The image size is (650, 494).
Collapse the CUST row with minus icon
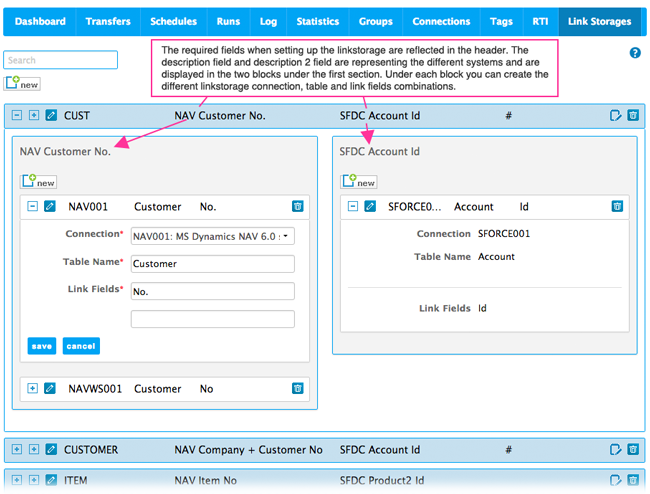pyautogui.click(x=17, y=115)
